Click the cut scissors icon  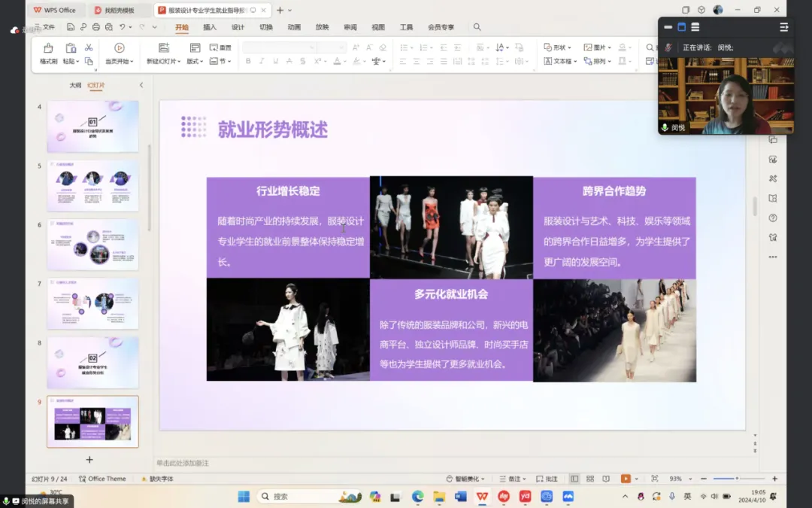(x=89, y=48)
